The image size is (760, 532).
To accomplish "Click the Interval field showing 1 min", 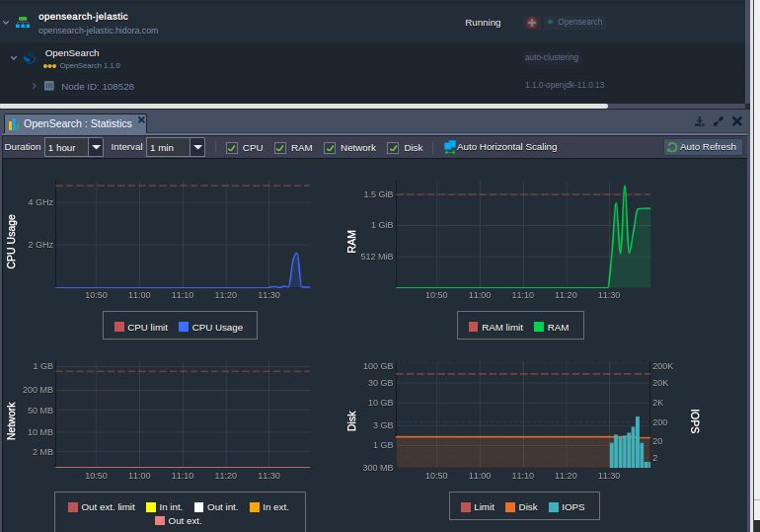I will [x=168, y=147].
